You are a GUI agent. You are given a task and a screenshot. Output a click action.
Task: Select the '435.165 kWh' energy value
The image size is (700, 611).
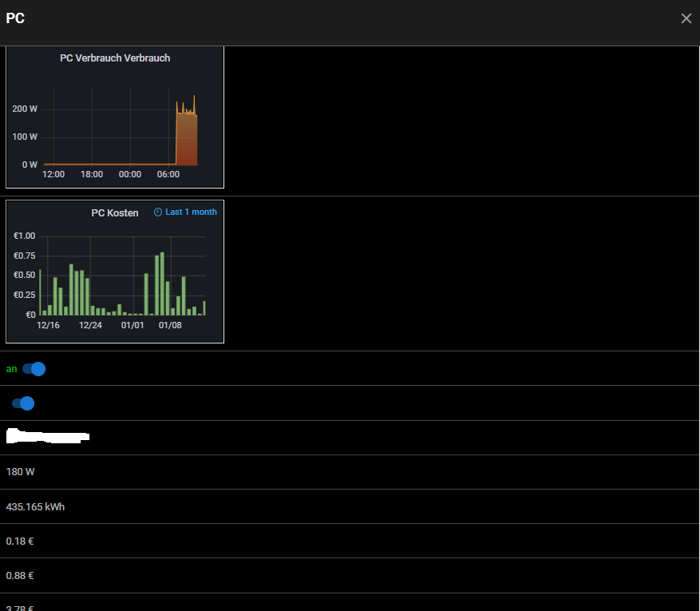click(35, 507)
